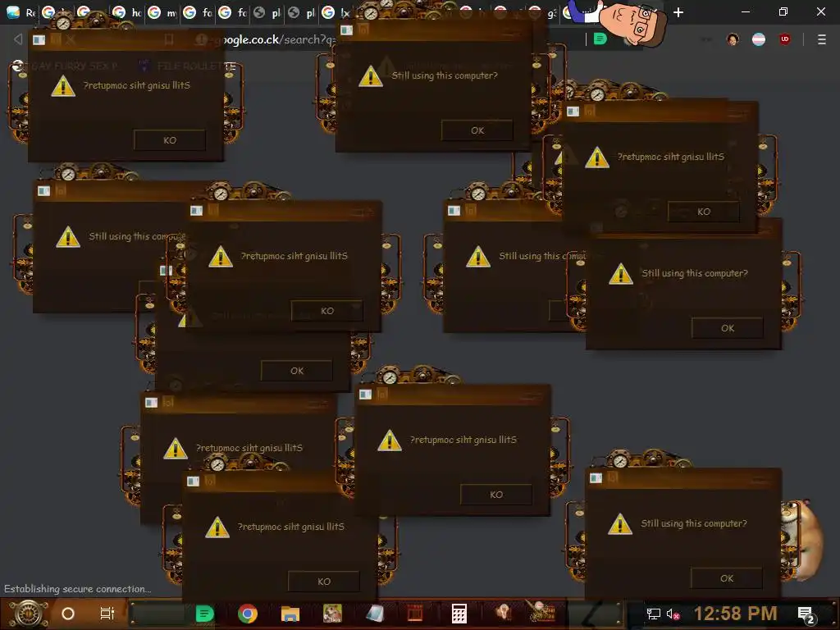
Task: Click KO in the dialog over the bookmarks bar
Action: click(170, 139)
